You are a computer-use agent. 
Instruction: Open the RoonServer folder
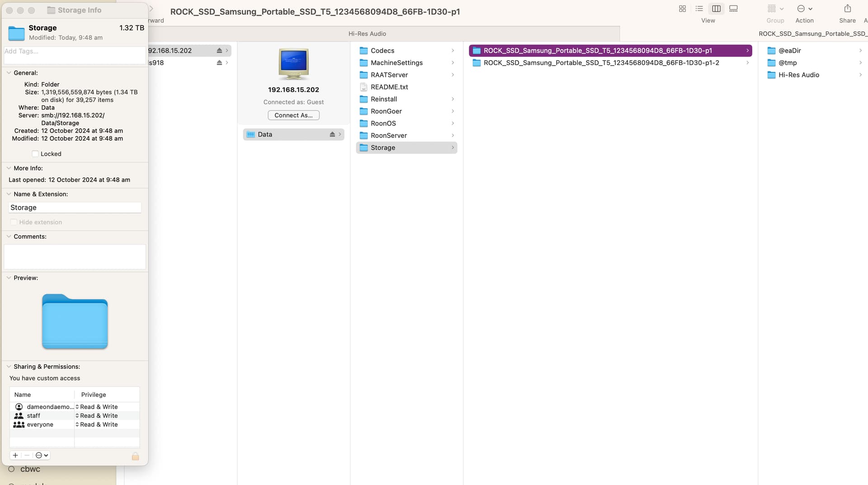[406, 136]
